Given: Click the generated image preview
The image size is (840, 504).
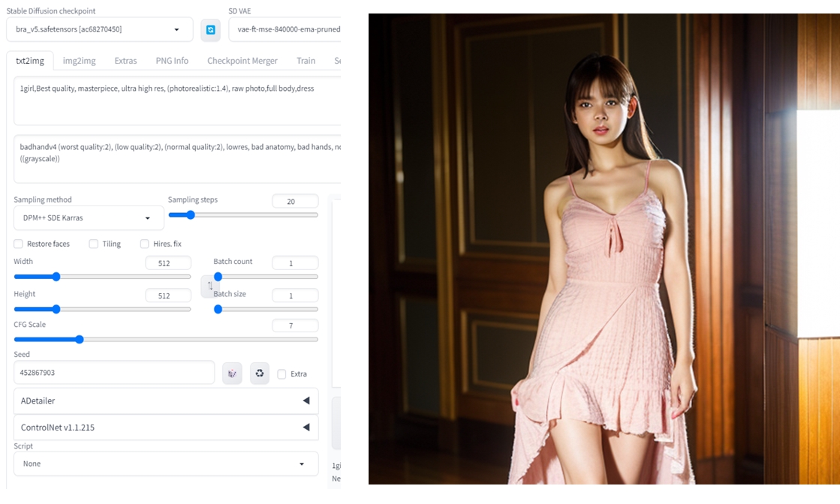Looking at the screenshot, I should pos(604,249).
